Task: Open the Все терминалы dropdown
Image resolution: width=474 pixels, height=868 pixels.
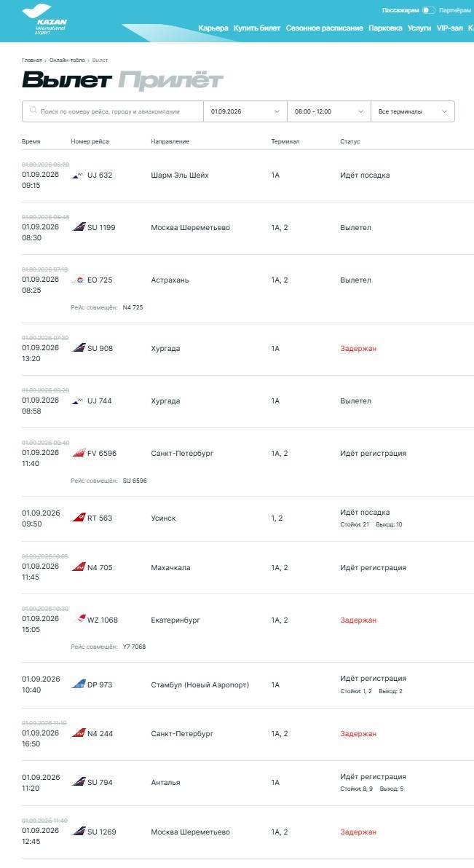Action: click(413, 111)
